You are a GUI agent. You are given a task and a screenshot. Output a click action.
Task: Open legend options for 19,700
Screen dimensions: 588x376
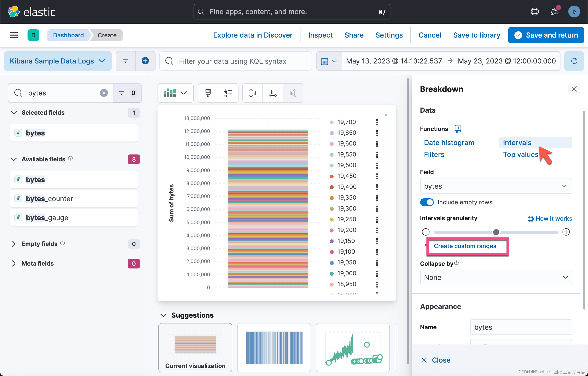tap(377, 122)
